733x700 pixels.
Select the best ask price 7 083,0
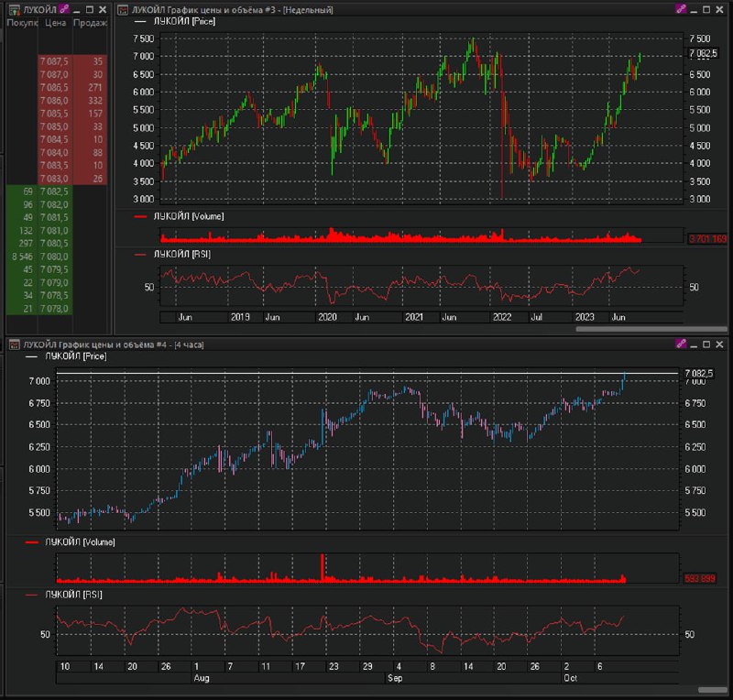pos(54,179)
